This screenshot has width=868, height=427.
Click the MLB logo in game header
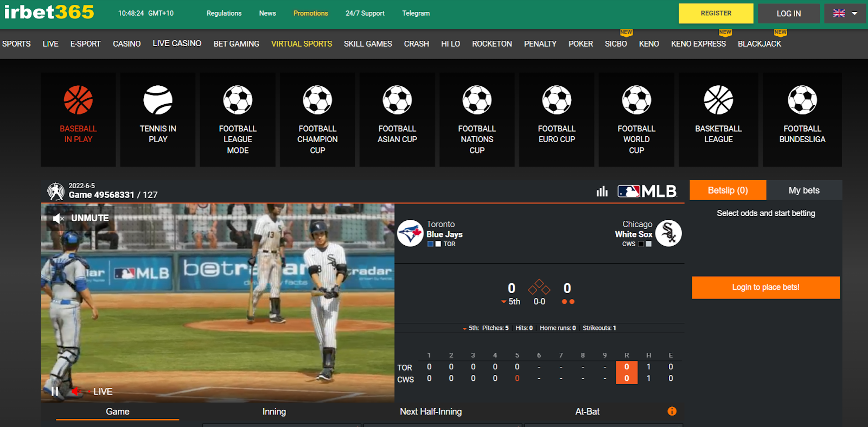pos(647,191)
